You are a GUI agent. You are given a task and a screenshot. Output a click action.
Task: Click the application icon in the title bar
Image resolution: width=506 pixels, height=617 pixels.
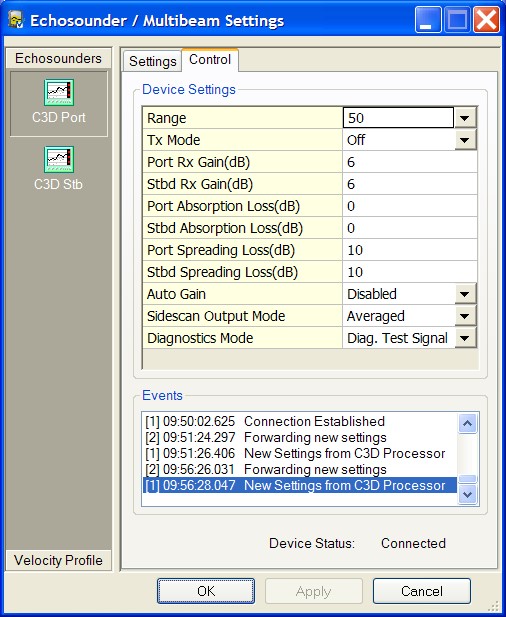16,20
